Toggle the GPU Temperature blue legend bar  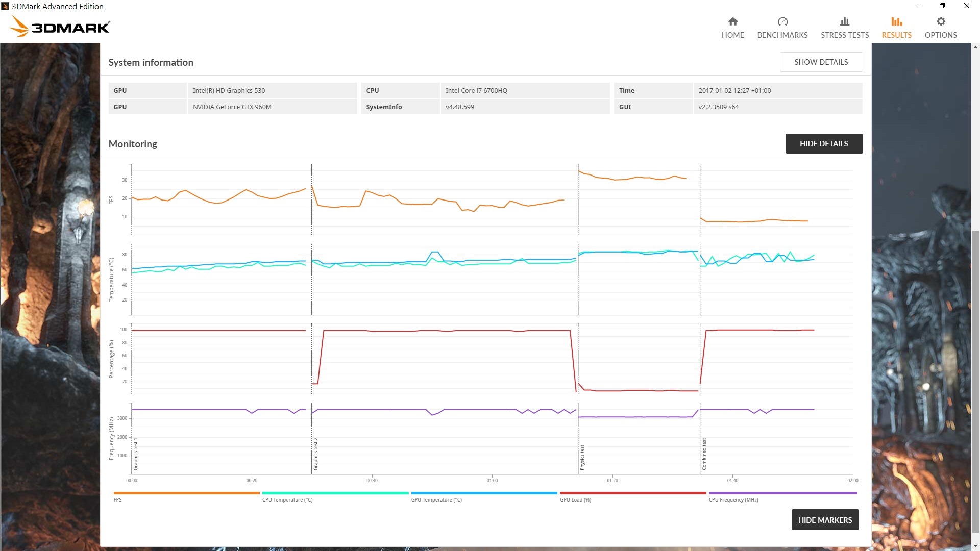pos(484,493)
